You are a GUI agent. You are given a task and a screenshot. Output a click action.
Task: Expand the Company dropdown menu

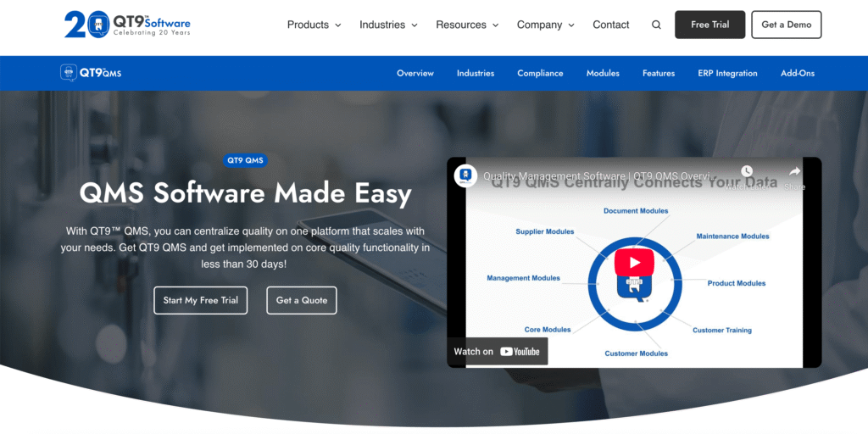545,25
